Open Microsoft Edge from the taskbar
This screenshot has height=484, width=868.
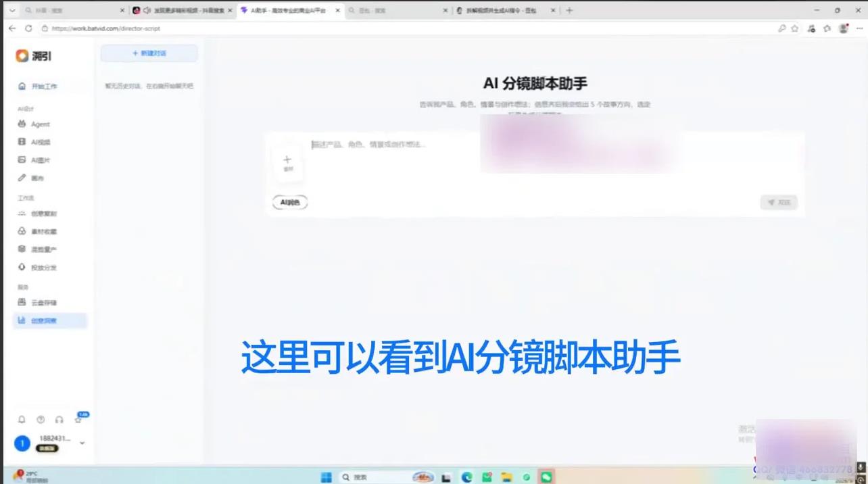(466, 477)
